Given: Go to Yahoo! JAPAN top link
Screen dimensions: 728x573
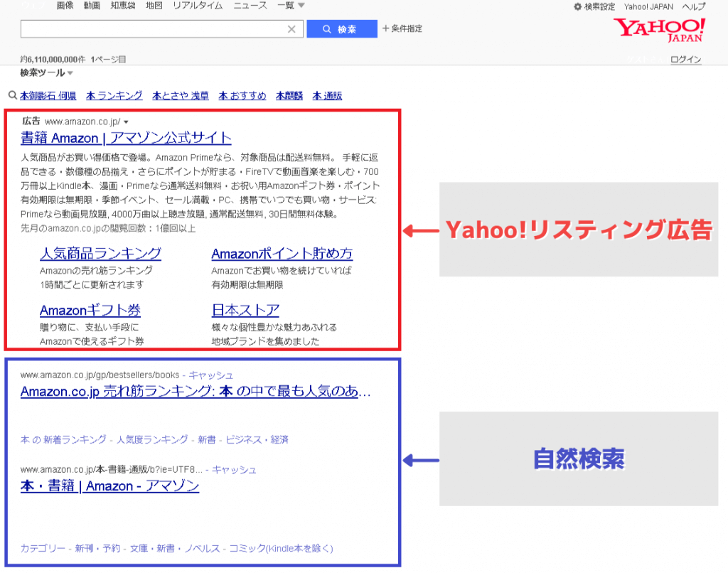Looking at the screenshot, I should (648, 6).
